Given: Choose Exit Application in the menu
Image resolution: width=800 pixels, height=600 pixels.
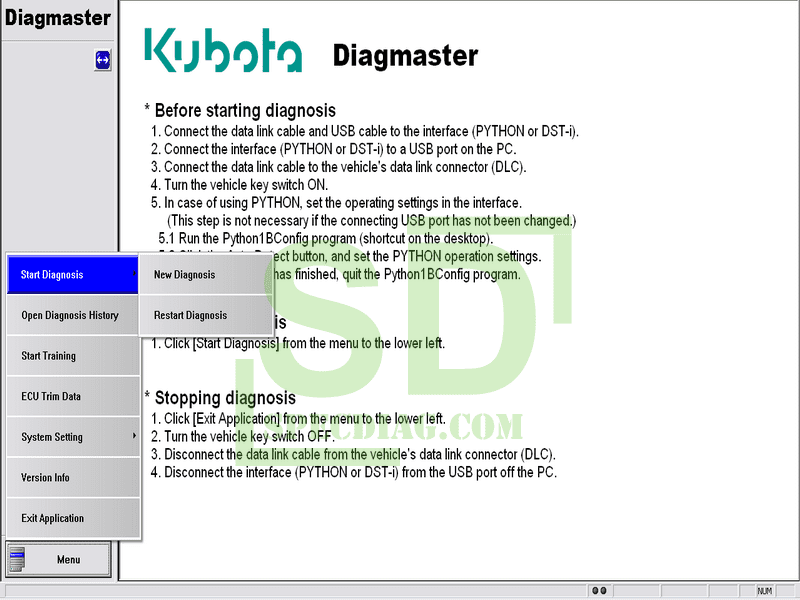Looking at the screenshot, I should 72,518.
